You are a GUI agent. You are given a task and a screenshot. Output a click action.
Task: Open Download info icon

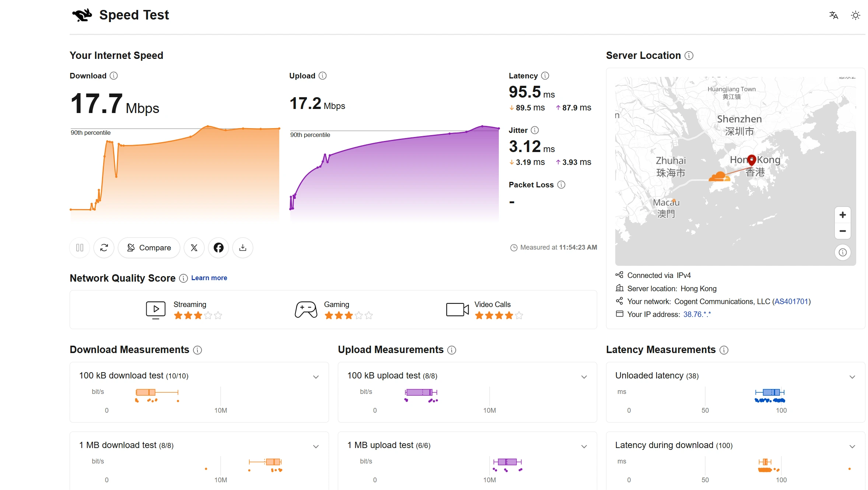click(114, 76)
